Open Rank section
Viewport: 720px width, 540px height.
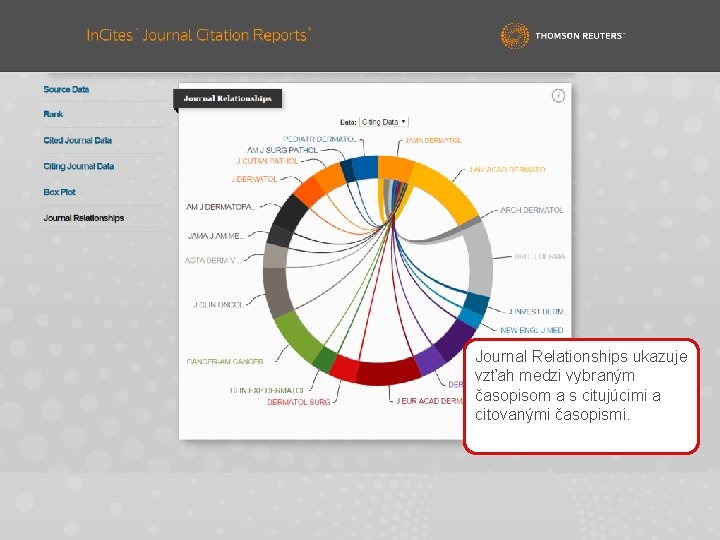click(x=53, y=114)
